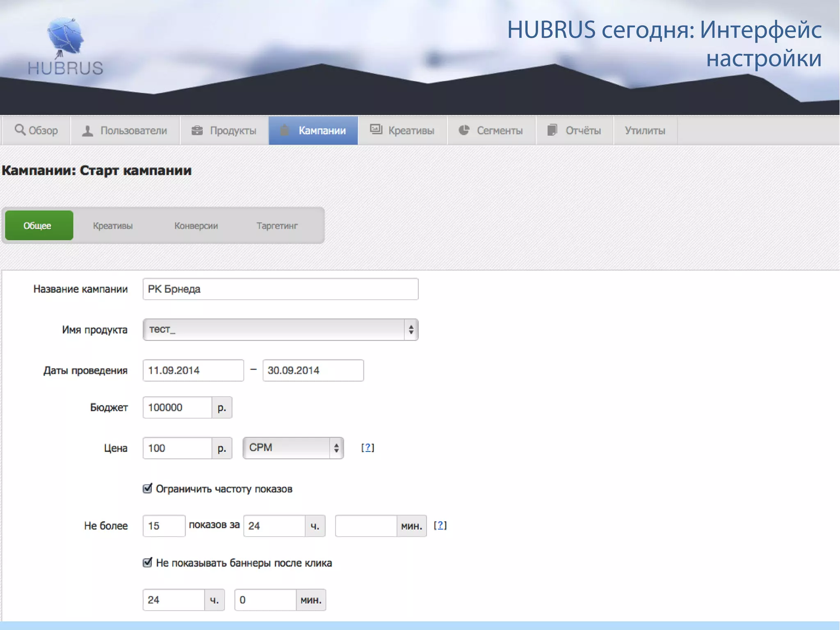Click the picture icon beside Креативы
This screenshot has width=840, height=630.
(376, 130)
